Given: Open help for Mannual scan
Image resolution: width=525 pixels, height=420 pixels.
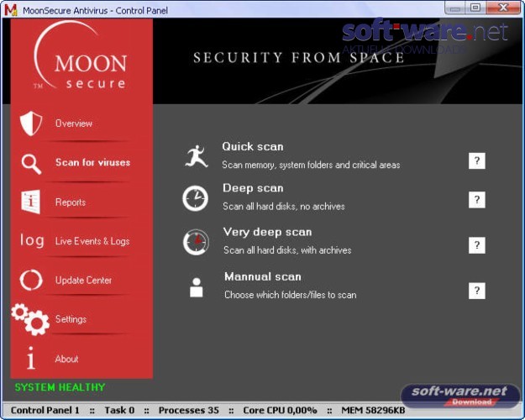Looking at the screenshot, I should pos(477,291).
